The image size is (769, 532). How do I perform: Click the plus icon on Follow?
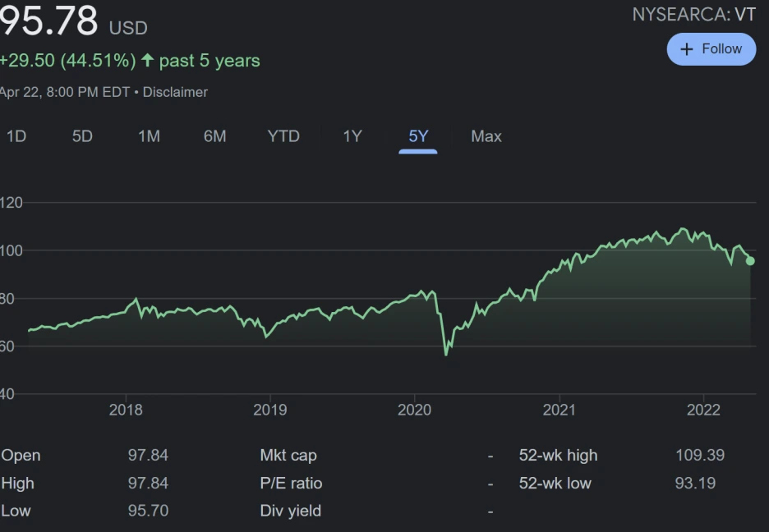688,49
